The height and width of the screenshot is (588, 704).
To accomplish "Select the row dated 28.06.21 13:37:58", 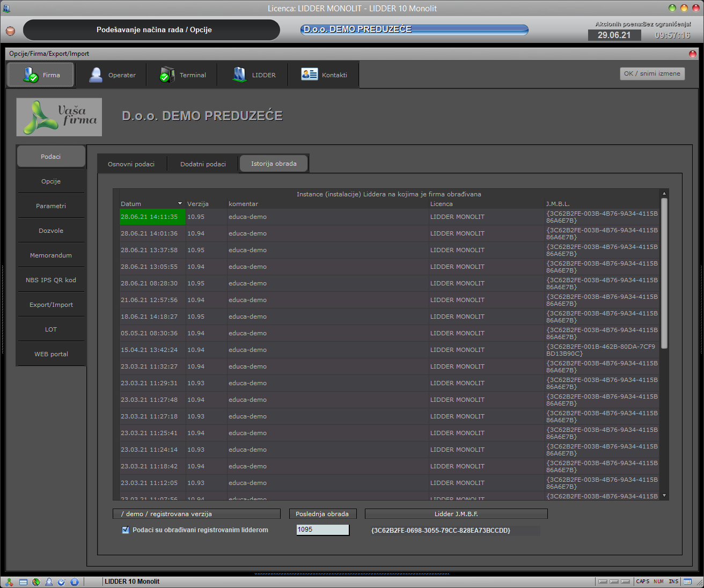I will tap(390, 250).
